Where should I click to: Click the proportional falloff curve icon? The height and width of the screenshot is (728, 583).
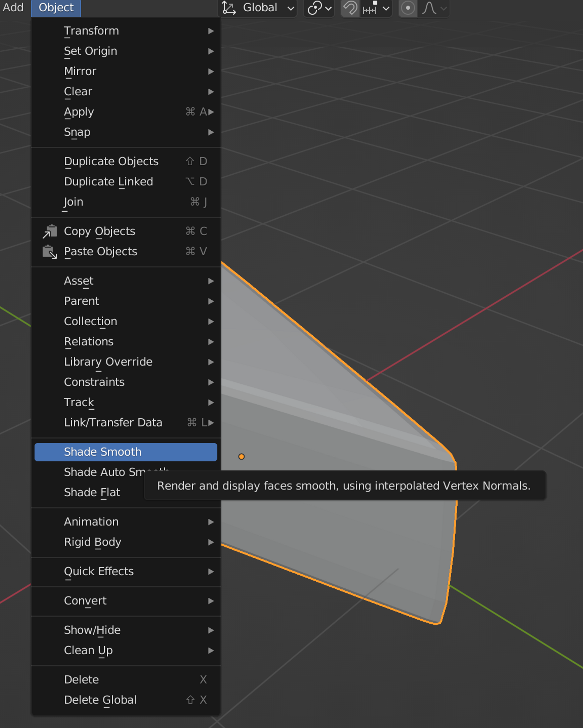point(429,8)
